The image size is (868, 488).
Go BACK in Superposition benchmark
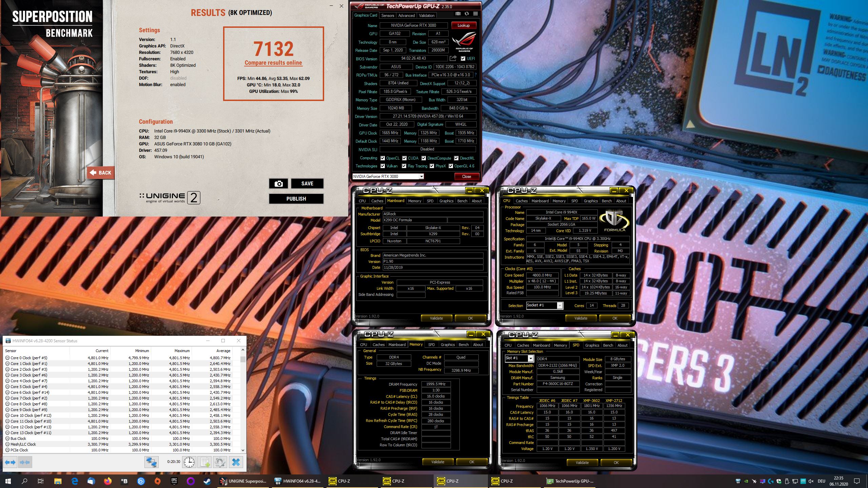click(x=101, y=172)
